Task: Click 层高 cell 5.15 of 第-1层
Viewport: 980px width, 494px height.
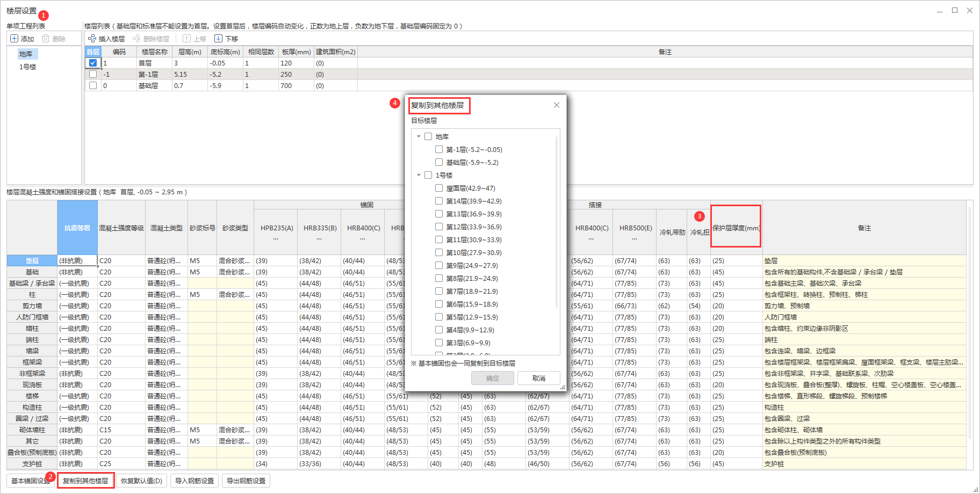Action: click(189, 74)
